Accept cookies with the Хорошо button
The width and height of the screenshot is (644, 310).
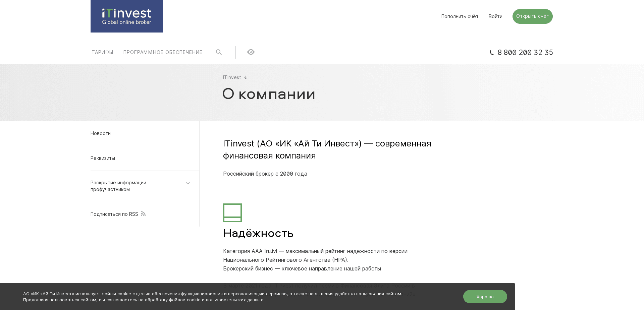[485, 296]
